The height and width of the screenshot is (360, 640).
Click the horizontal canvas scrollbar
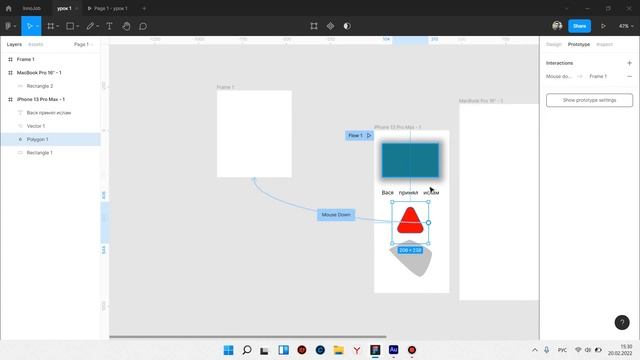coord(248,337)
